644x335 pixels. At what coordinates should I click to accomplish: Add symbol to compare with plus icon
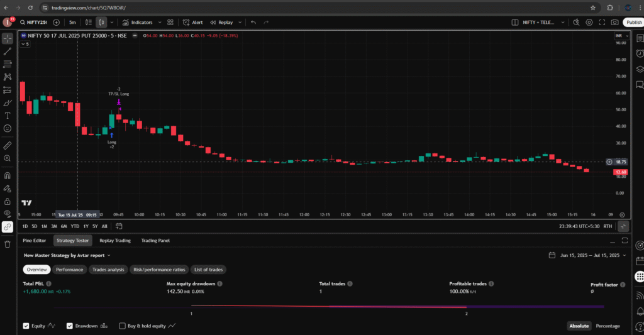point(56,22)
